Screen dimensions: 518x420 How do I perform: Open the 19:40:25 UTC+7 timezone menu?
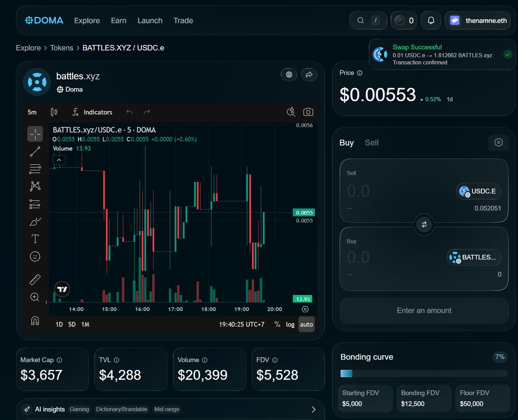tap(242, 324)
